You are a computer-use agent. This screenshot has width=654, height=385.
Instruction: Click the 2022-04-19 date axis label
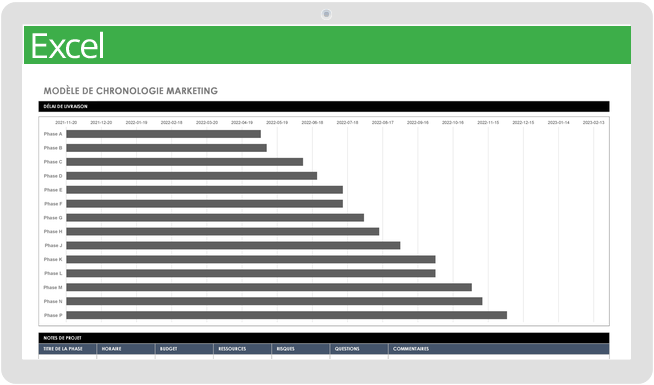click(242, 123)
